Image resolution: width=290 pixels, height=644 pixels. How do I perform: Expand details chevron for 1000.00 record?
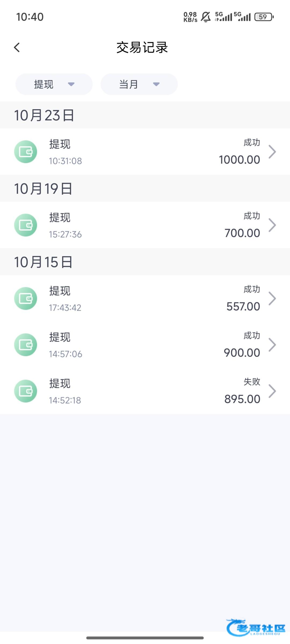click(x=272, y=152)
